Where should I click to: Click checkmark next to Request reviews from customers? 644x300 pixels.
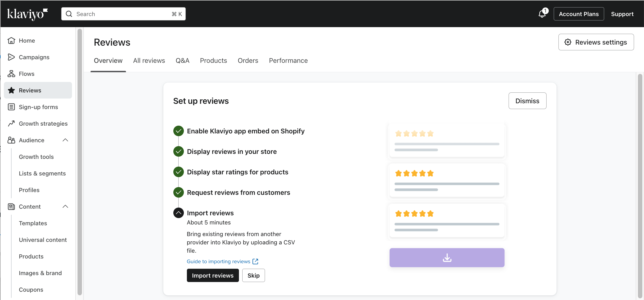click(179, 193)
